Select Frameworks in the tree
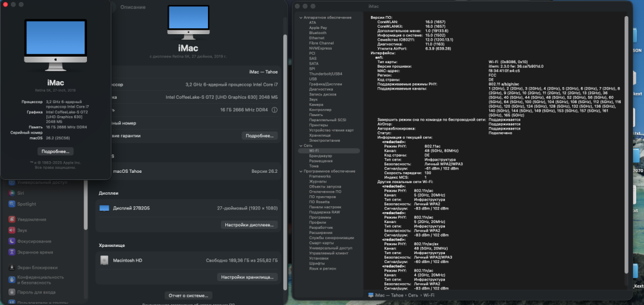The image size is (644, 305). (319, 176)
